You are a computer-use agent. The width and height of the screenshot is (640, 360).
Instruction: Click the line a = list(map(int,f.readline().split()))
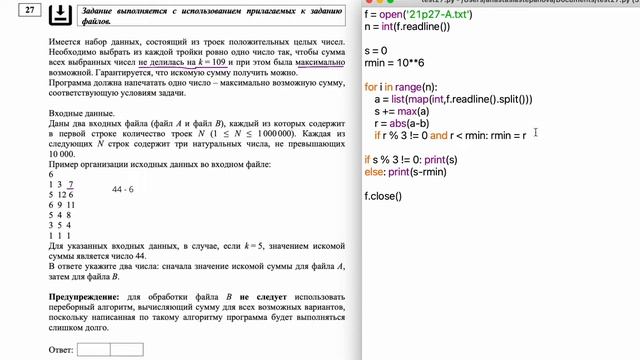pos(453,99)
